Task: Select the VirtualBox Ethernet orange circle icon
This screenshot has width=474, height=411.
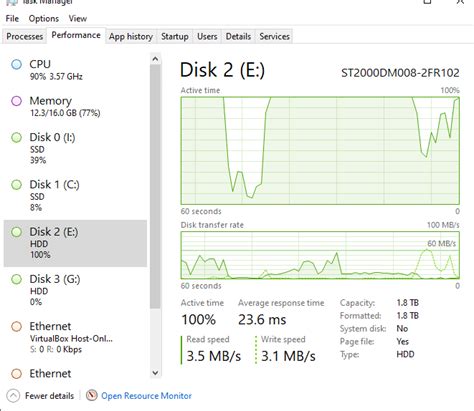Action: point(16,326)
